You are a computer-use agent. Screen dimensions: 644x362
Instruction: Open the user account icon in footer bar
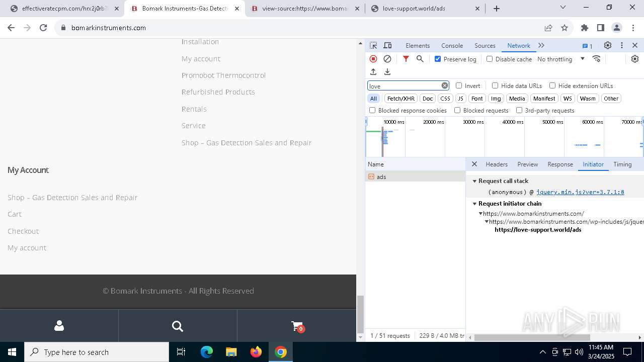click(x=59, y=326)
